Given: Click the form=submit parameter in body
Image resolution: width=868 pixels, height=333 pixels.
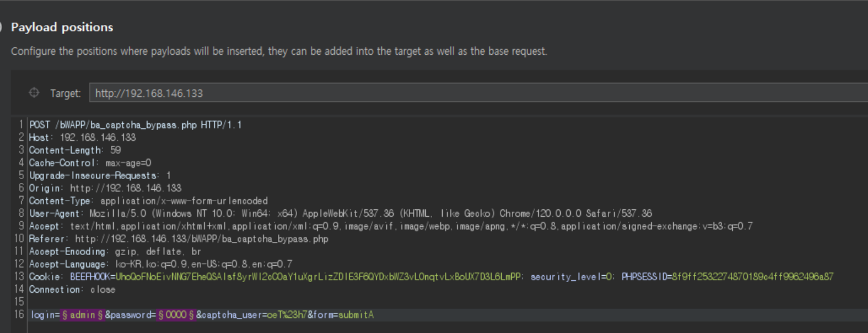Looking at the screenshot, I should coord(343,315).
